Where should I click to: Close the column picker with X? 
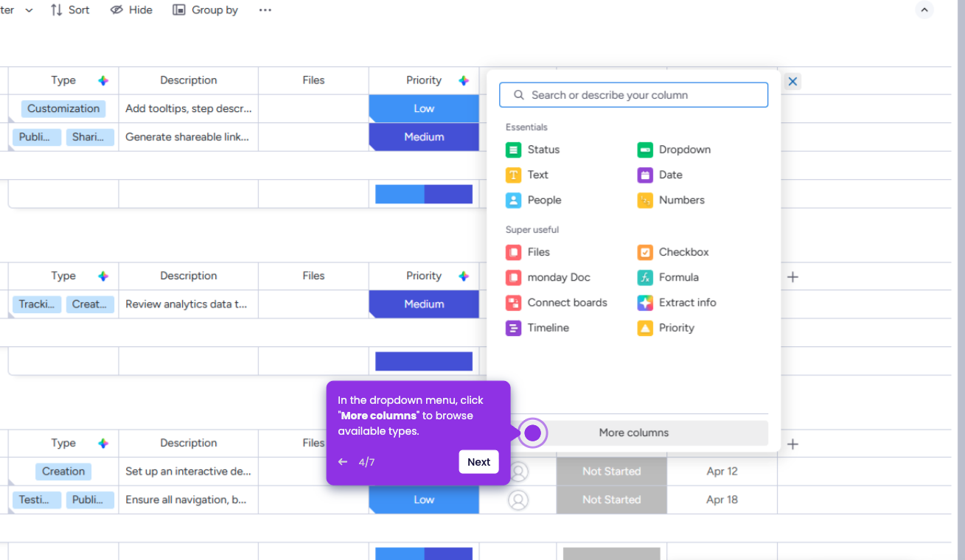[792, 81]
